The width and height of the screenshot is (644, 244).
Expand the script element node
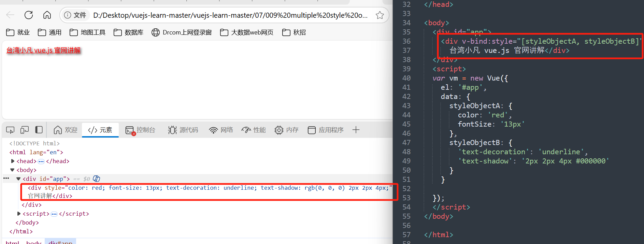pos(19,214)
